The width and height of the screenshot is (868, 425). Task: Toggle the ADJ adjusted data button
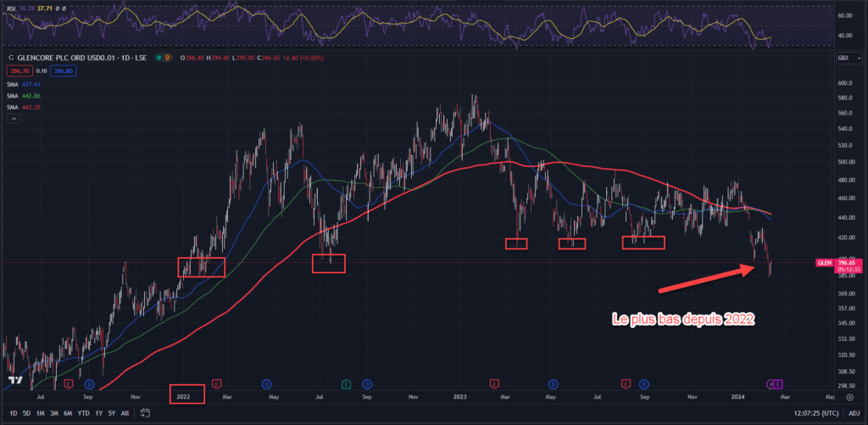[x=854, y=413]
